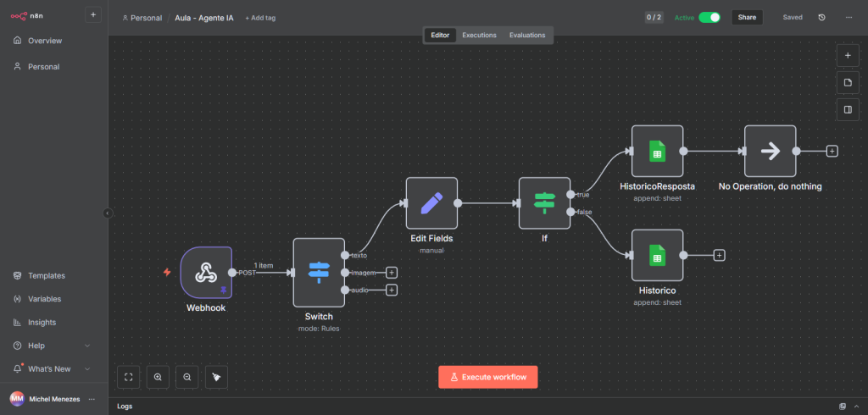This screenshot has height=415, width=868.
Task: Click the Share button
Action: click(x=747, y=17)
